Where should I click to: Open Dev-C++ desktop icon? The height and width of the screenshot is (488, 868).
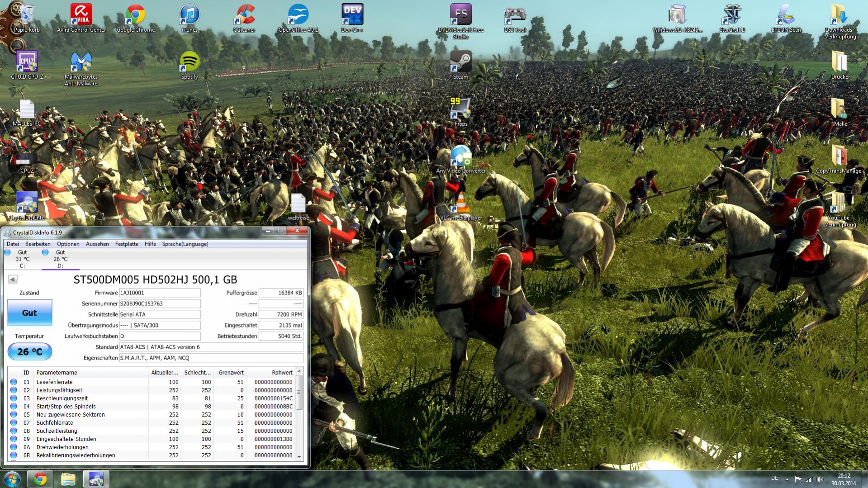tap(352, 18)
